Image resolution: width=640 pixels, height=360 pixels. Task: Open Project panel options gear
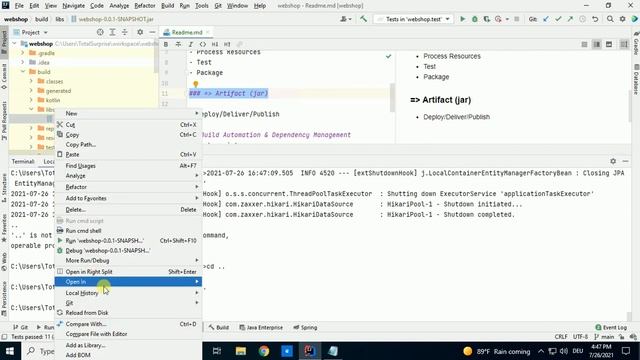pyautogui.click(x=140, y=32)
